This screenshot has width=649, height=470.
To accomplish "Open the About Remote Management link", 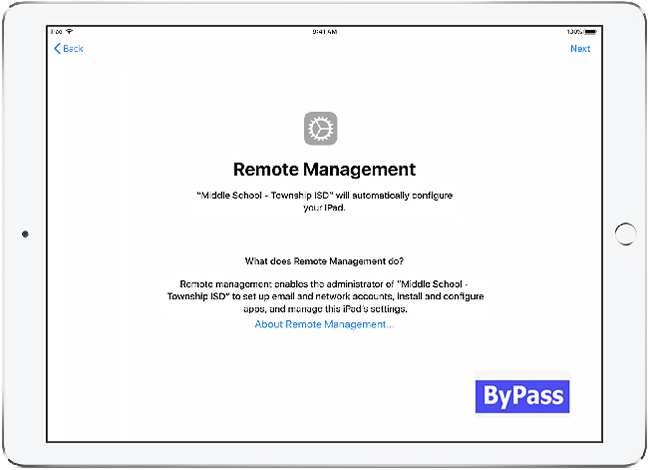I will click(x=324, y=324).
